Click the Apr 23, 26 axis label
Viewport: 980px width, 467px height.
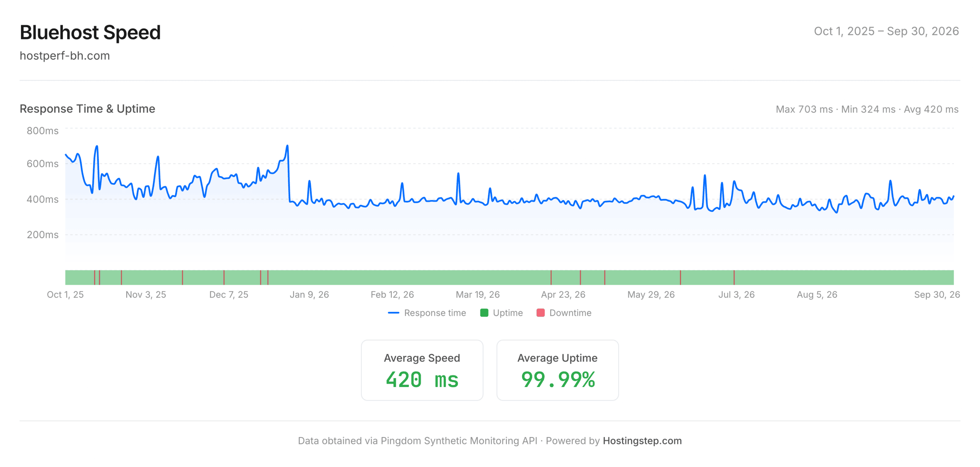coord(563,294)
